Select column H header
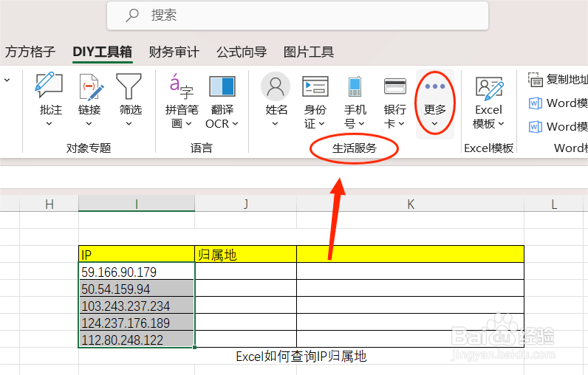 click(49, 204)
